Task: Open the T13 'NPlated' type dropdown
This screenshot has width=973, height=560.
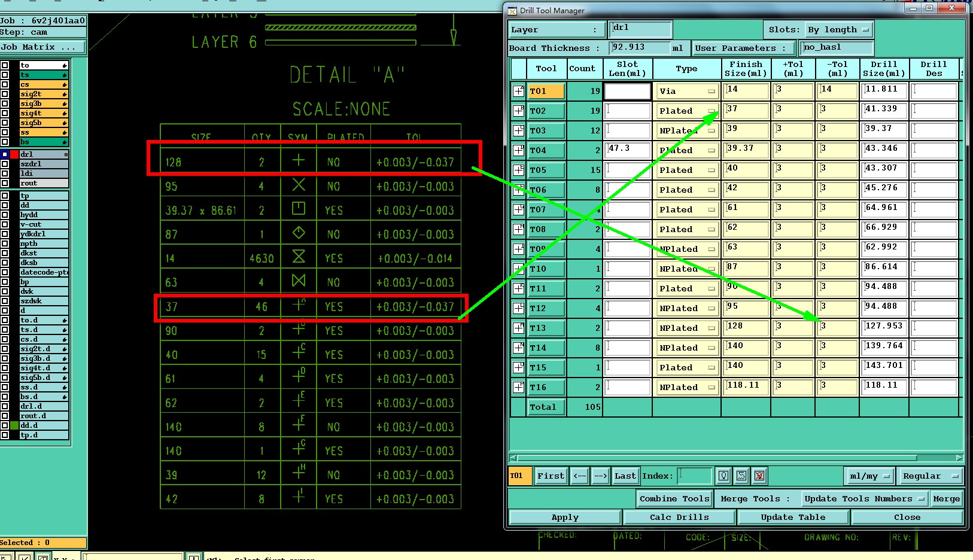Action: tap(686, 328)
